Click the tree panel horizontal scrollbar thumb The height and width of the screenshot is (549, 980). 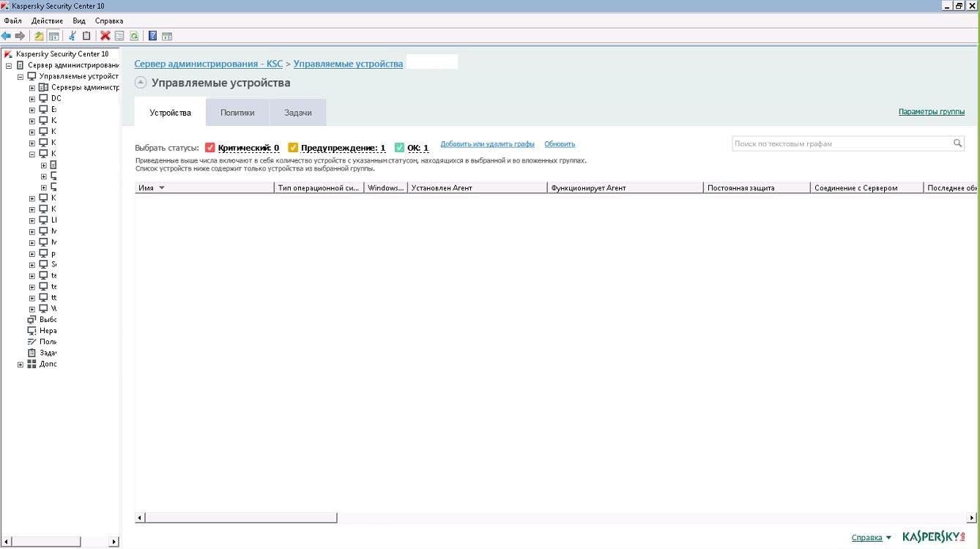tap(47, 542)
